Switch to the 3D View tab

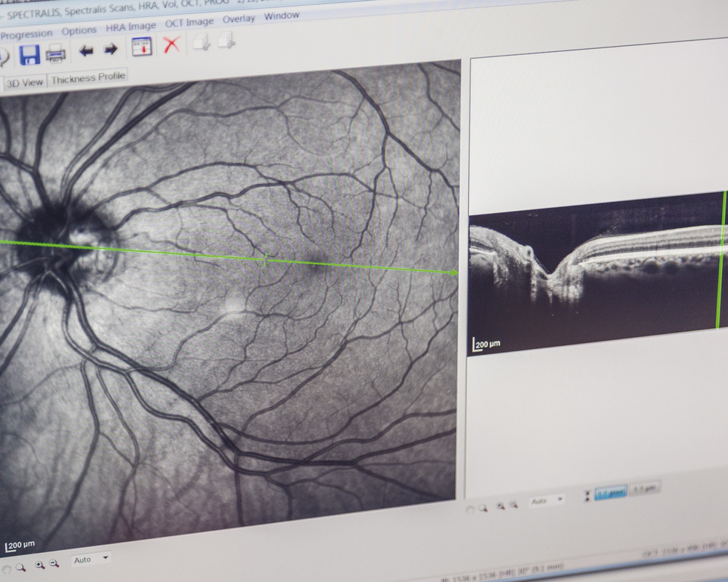25,82
